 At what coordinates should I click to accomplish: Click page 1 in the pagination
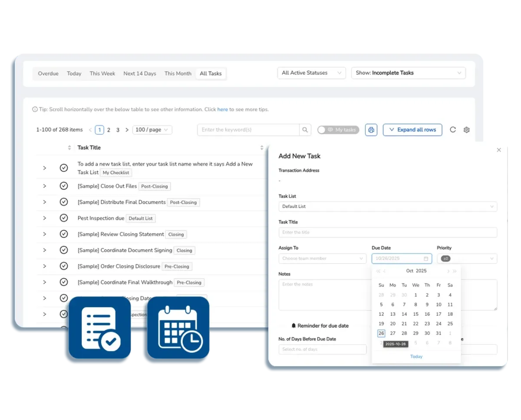[99, 130]
